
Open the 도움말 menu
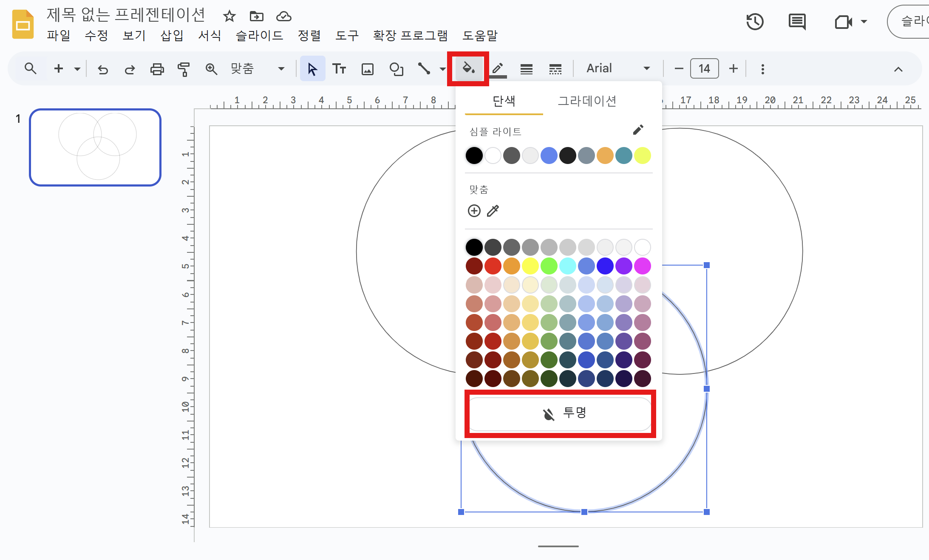pos(480,35)
